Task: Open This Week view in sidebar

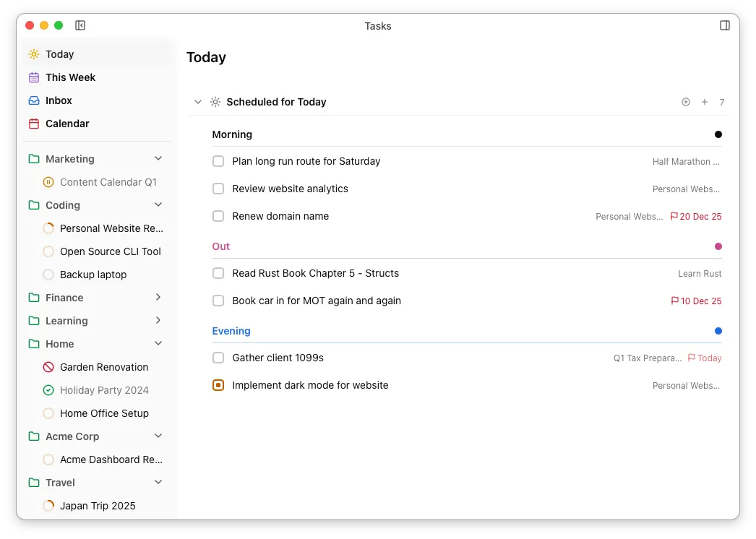Action: 70,77
